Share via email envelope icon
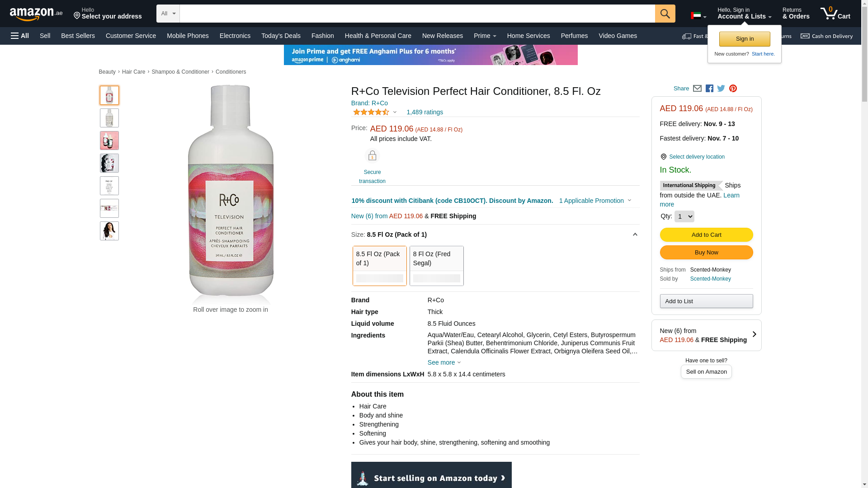 697,89
